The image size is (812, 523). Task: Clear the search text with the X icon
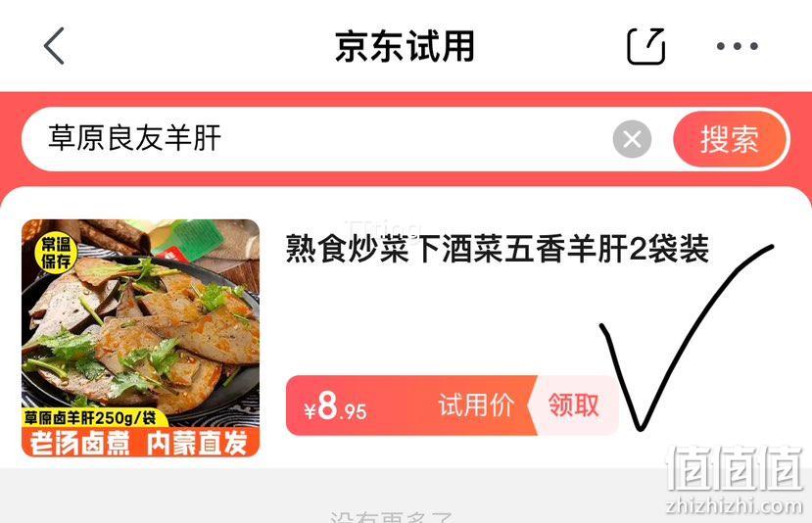click(x=632, y=139)
